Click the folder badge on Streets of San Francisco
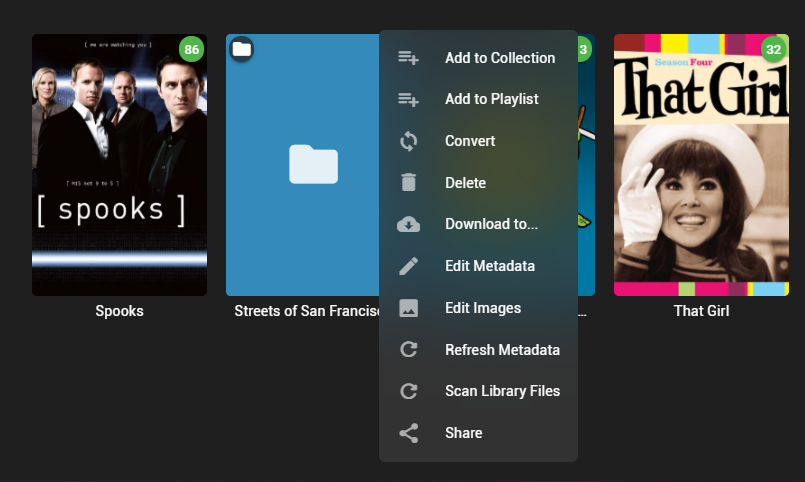This screenshot has width=805, height=482. pos(241,49)
